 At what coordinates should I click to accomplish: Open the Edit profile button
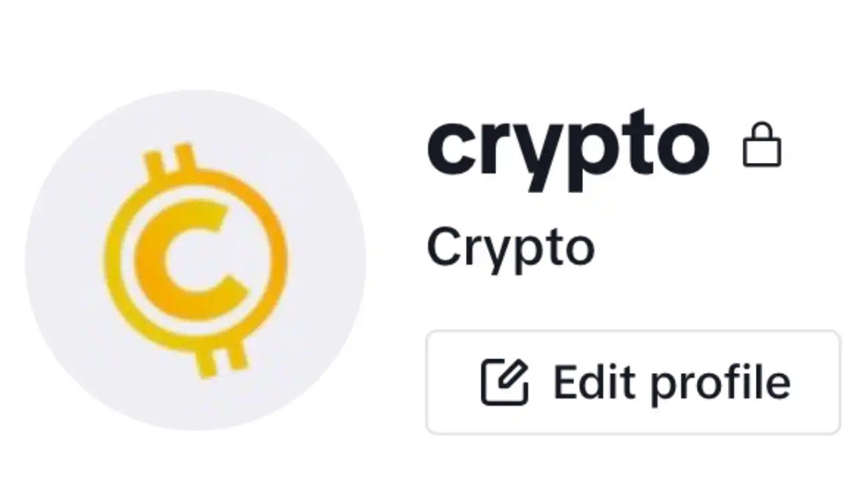[x=633, y=382]
